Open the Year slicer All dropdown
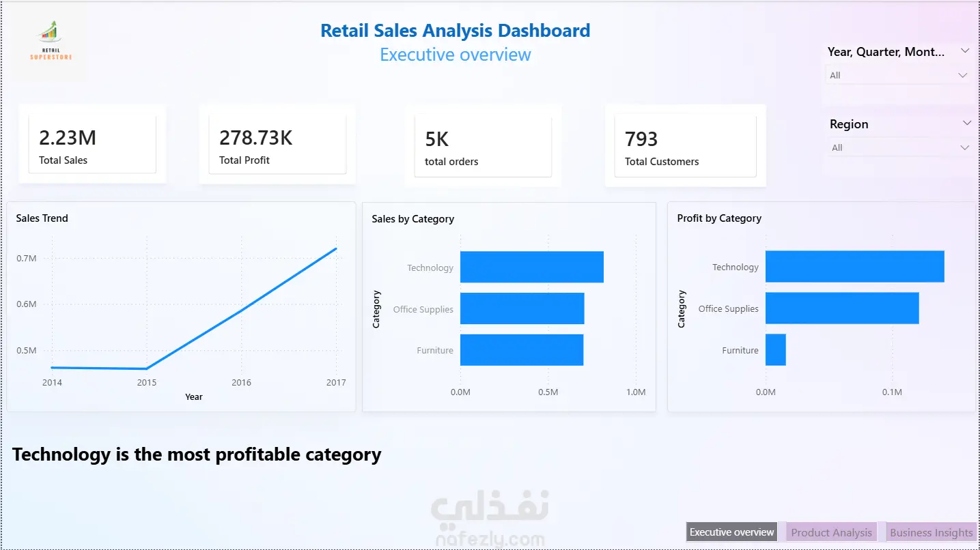This screenshot has height=550, width=980. coord(898,75)
